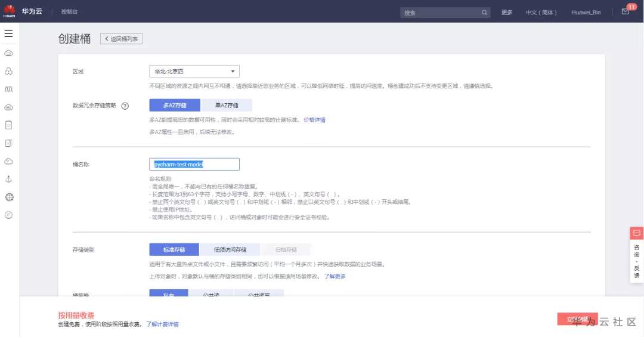Click the cloud server icon directly below the hamburger menu
This screenshot has width=644, height=337.
(x=8, y=53)
